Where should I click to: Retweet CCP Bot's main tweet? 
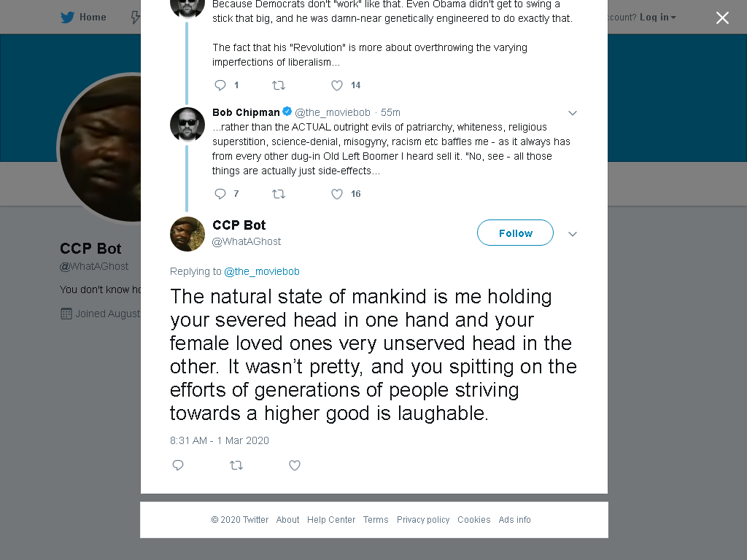(x=236, y=465)
